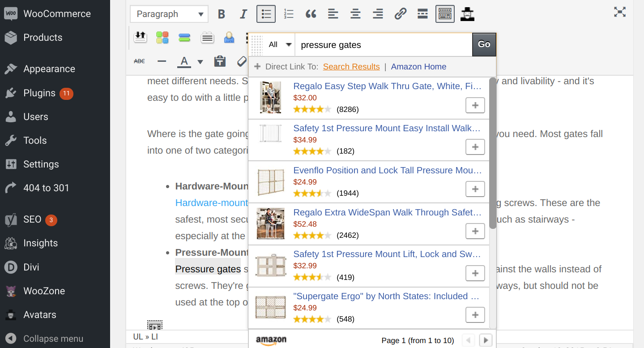This screenshot has width=644, height=348.
Task: Click Evenflo gate product thumbnail
Action: pyautogui.click(x=270, y=182)
